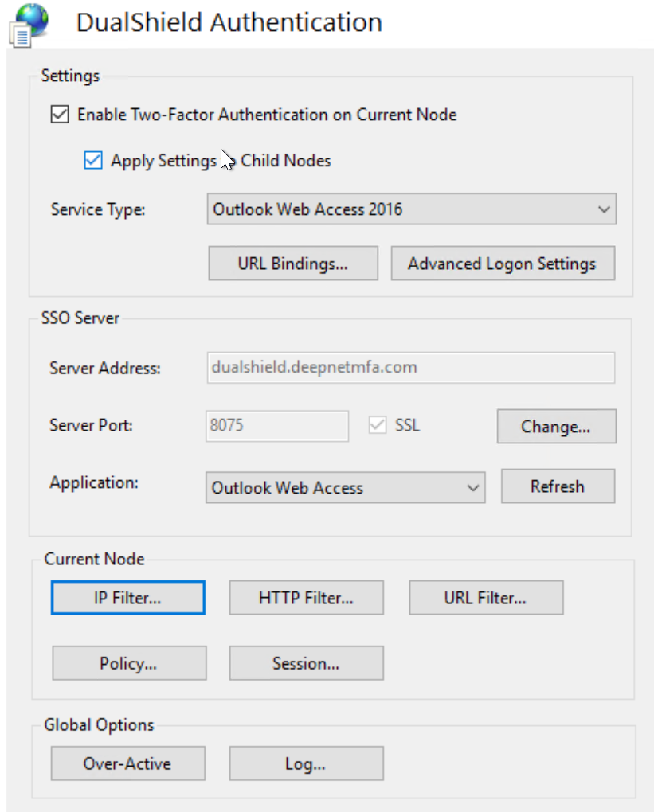The width and height of the screenshot is (654, 812).
Task: Toggle Enable Two-Factor Authentication on Current Node
Action: tap(59, 115)
